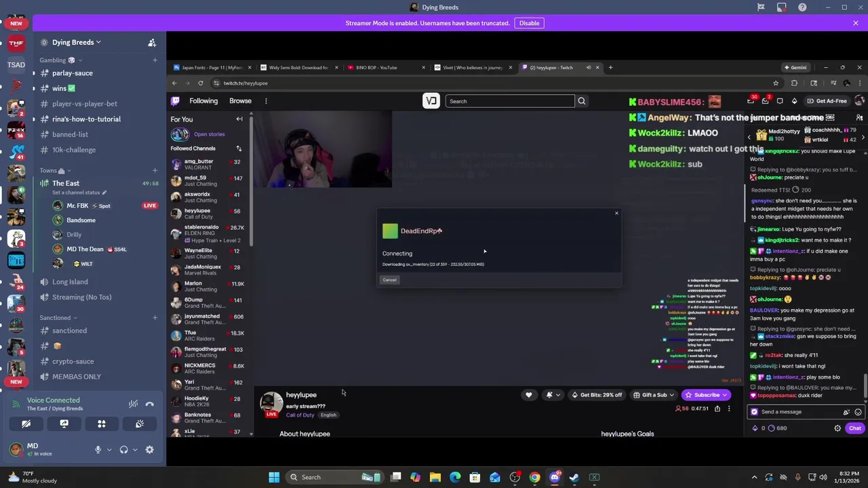Open Discord activities launcher
Screen dimensions: 868x488
click(x=102, y=424)
